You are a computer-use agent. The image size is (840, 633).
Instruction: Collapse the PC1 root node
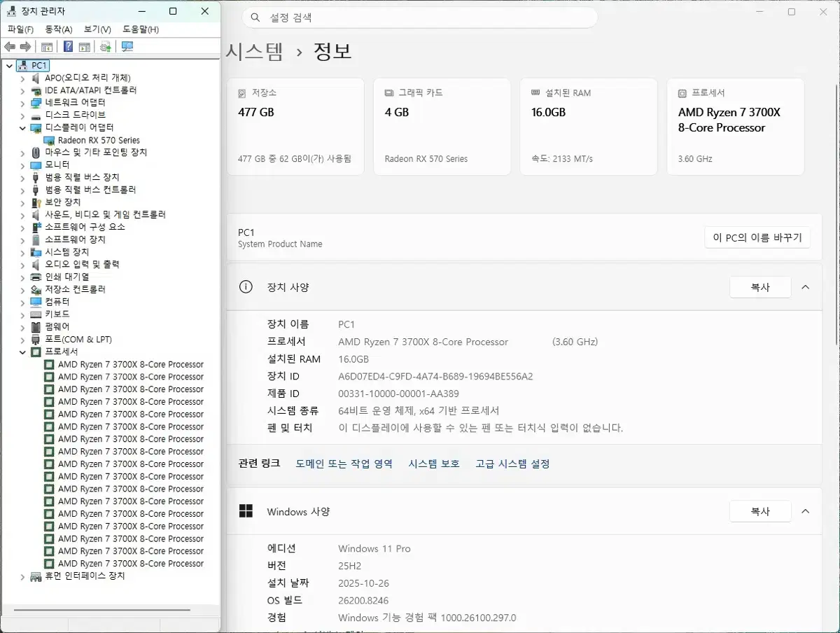9,65
